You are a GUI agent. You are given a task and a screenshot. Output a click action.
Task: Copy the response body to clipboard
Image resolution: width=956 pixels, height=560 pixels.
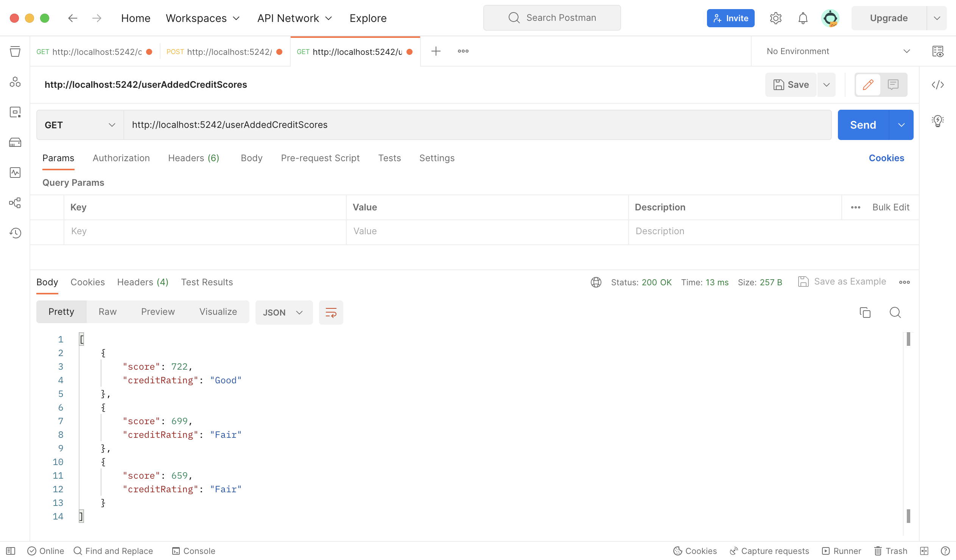[x=865, y=312]
